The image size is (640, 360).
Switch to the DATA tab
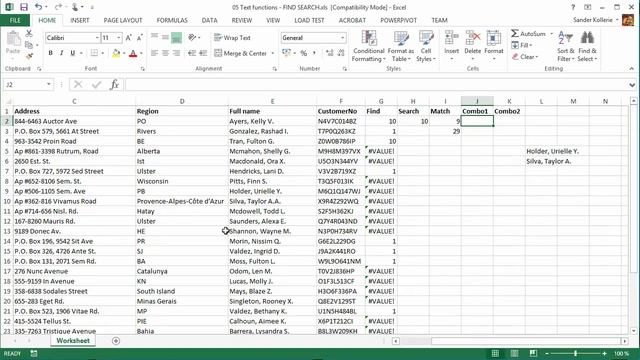(209, 20)
